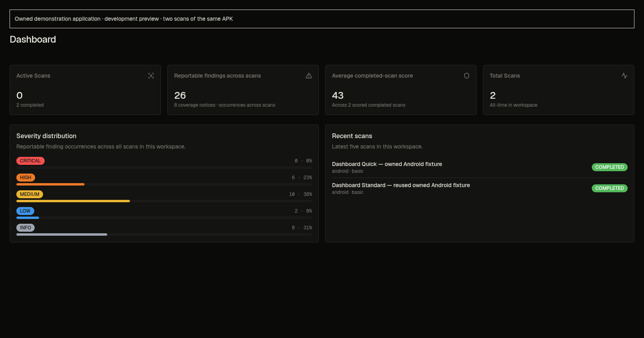Click the Active Scans card title
The width and height of the screenshot is (644, 338).
click(x=33, y=76)
